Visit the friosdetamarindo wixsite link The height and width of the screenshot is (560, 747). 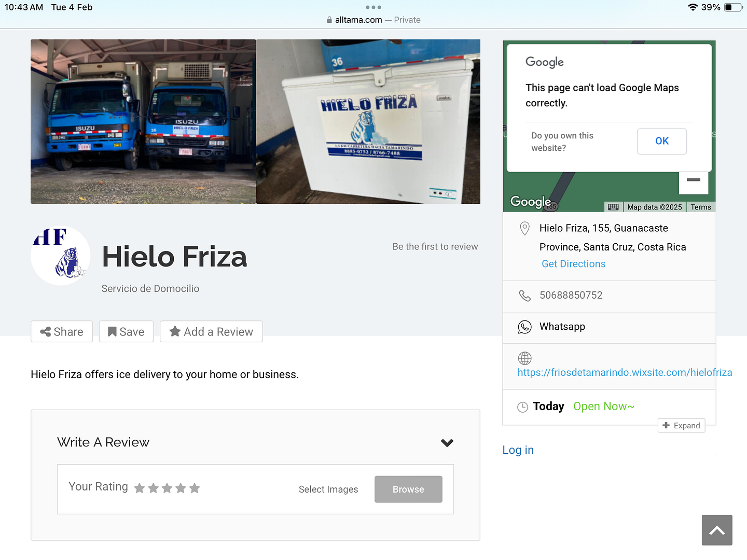tap(625, 372)
